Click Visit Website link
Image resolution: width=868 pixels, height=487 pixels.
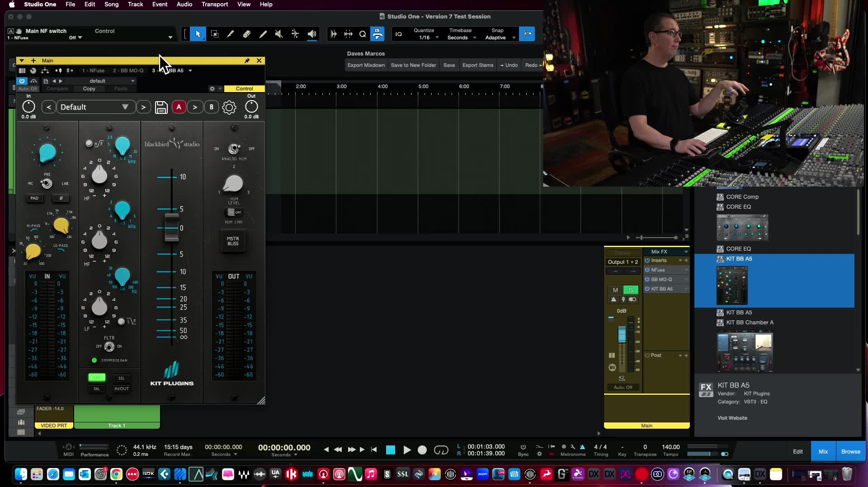click(x=732, y=418)
